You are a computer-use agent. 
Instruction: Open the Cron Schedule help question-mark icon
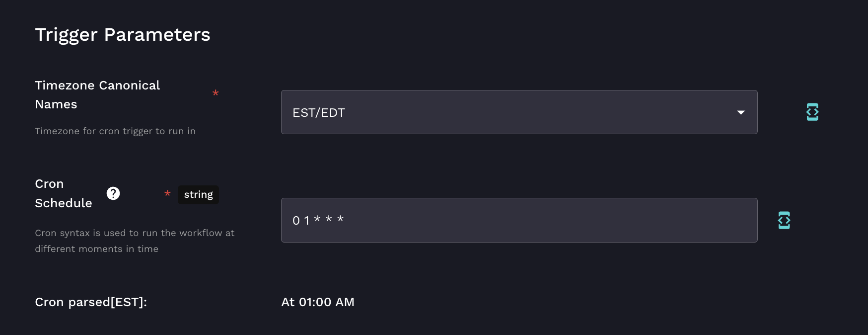pyautogui.click(x=113, y=193)
